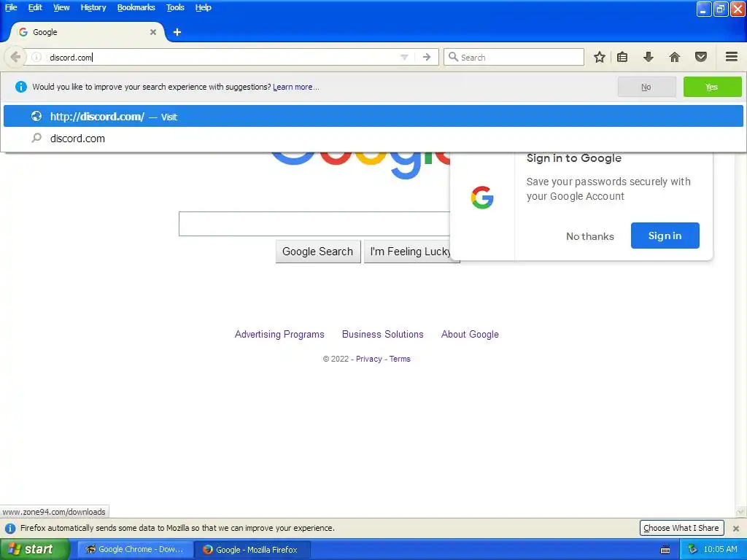
Task: Click I'm Feeling Lucky button
Action: (x=410, y=252)
